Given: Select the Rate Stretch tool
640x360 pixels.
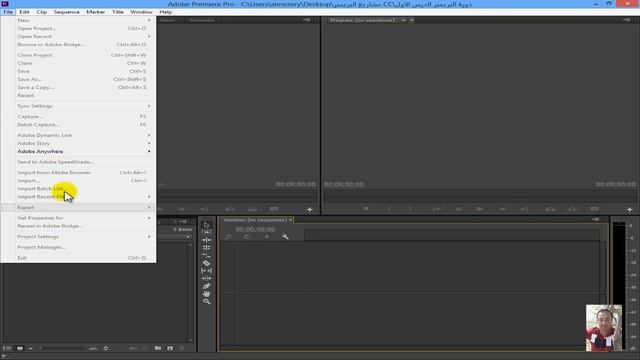Looking at the screenshot, I should pos(207,256).
